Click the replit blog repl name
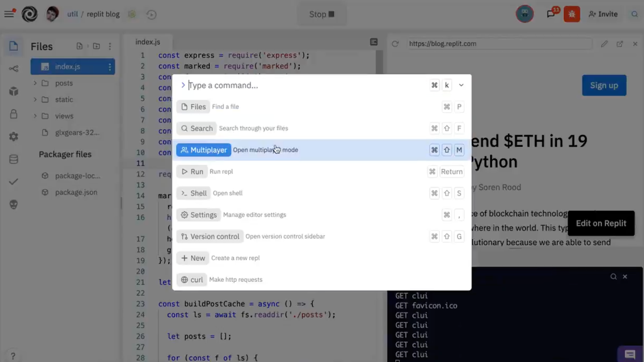The width and height of the screenshot is (644, 362). (103, 14)
